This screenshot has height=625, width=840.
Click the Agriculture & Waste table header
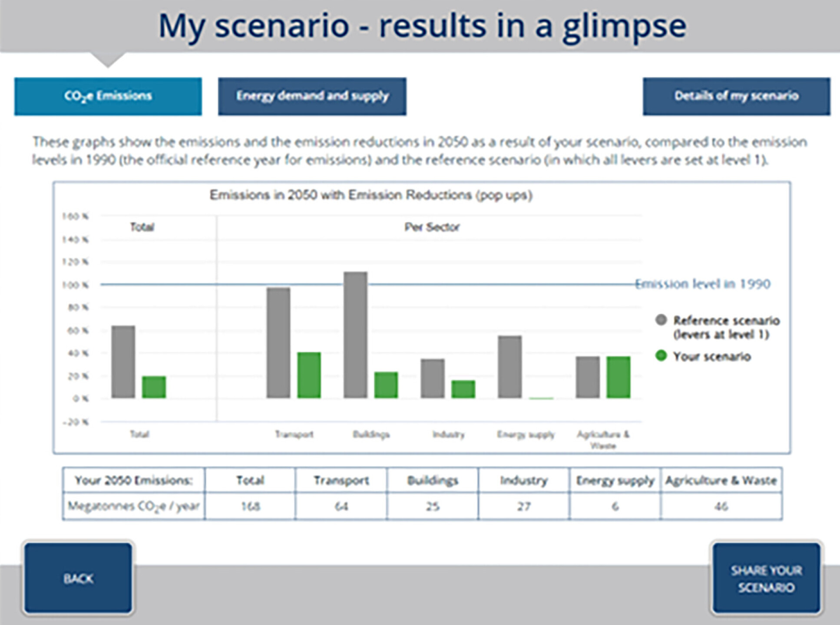(721, 480)
